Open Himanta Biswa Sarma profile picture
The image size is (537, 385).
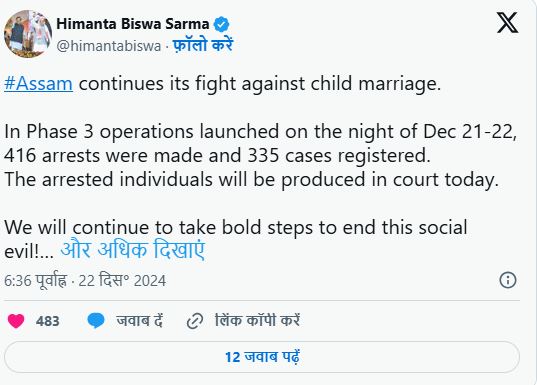click(x=28, y=34)
